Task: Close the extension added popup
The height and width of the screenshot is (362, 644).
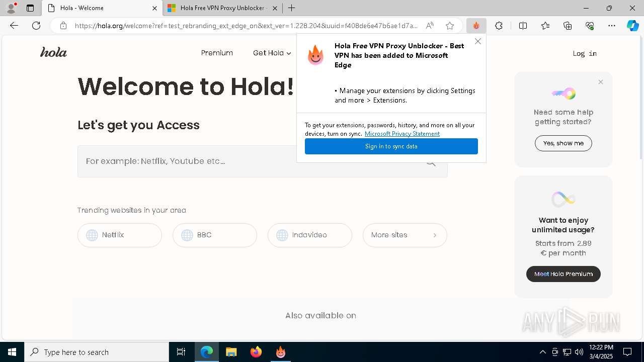Action: [478, 41]
